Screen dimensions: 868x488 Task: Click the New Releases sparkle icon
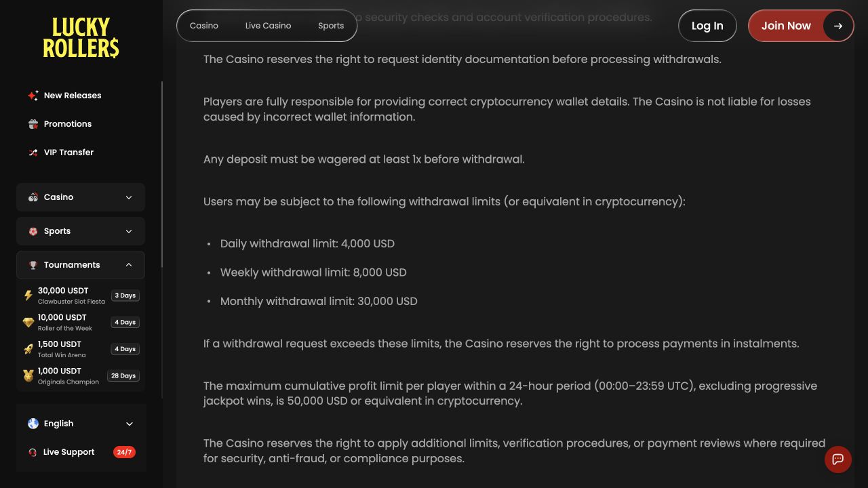[33, 96]
